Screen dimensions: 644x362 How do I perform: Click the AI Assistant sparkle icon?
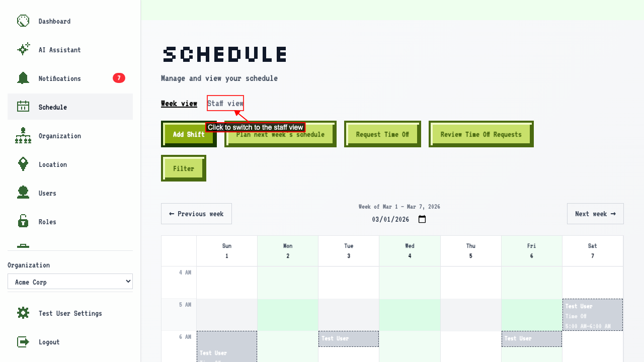click(x=23, y=50)
